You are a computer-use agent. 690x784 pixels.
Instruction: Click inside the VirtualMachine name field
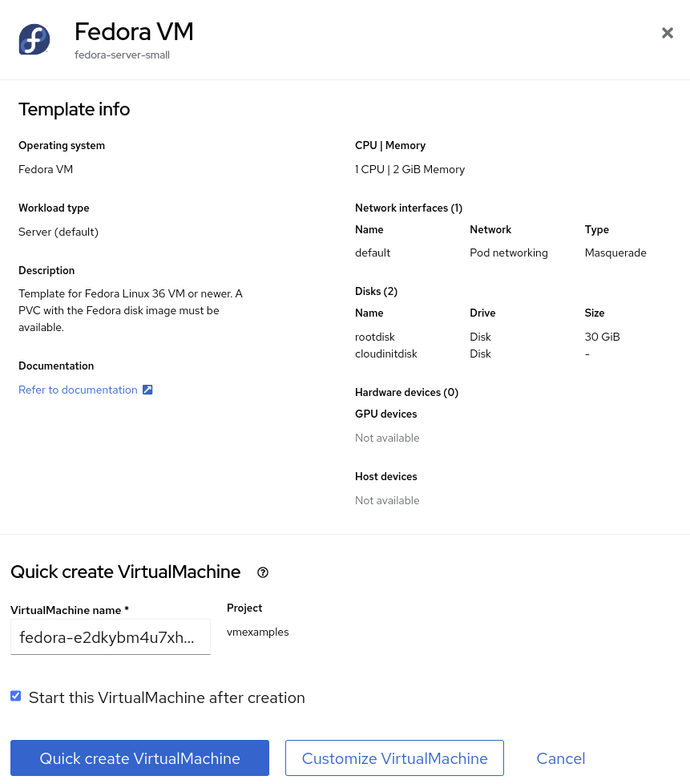110,636
